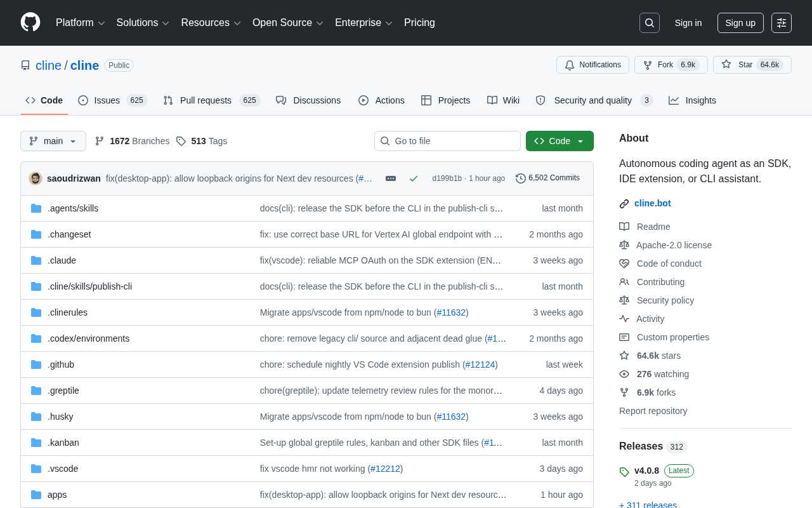Expand the Solutions menu
This screenshot has height=508, width=812.
tap(143, 23)
